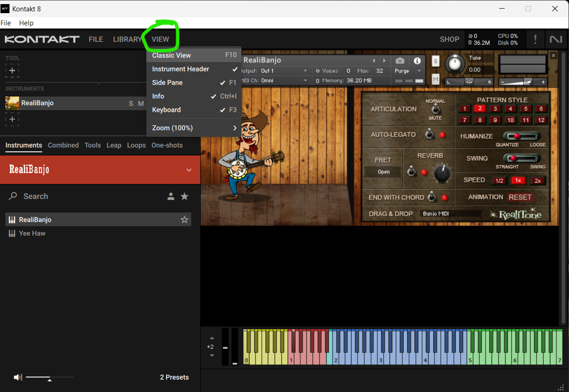
Task: Open the LIBRARY menu
Action: click(x=127, y=39)
